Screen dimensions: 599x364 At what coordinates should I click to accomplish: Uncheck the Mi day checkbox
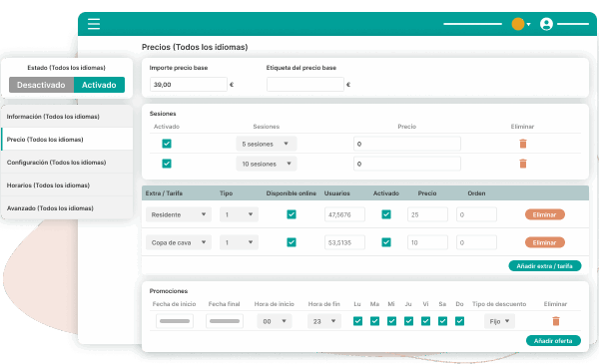click(391, 321)
